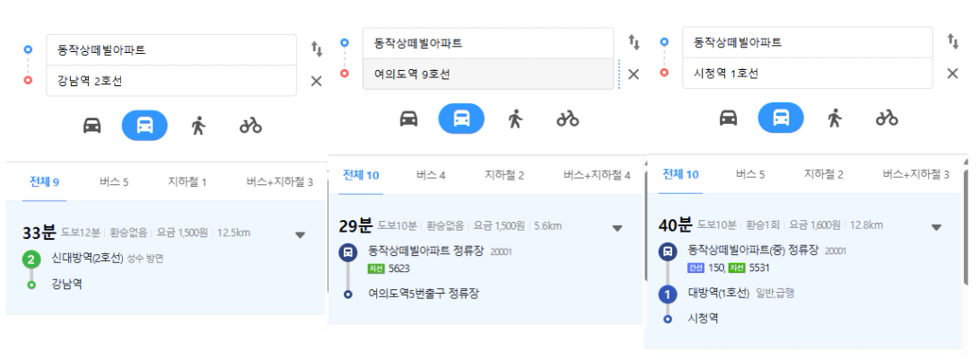Select car mode in the Gangnam Station panel
Screen dimensions: 980x361
(x=92, y=125)
